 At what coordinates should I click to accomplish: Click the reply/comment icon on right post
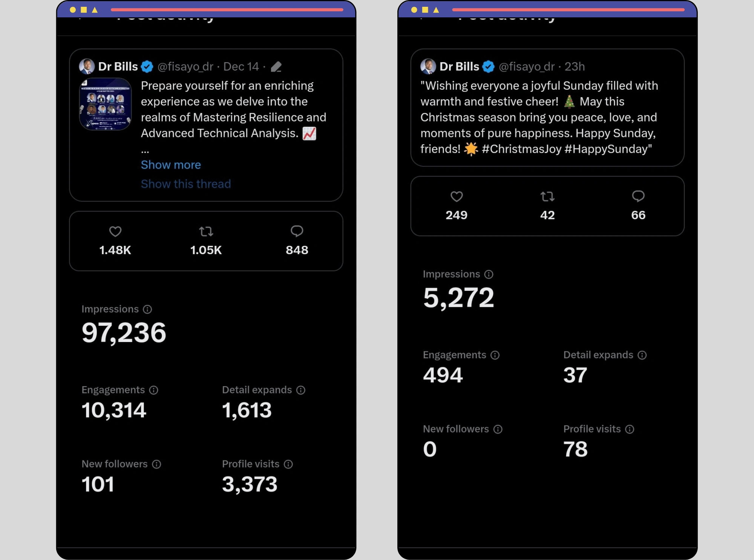(x=638, y=196)
